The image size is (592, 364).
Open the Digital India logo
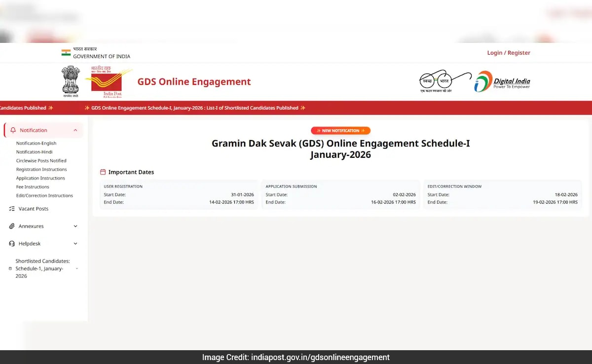(502, 81)
